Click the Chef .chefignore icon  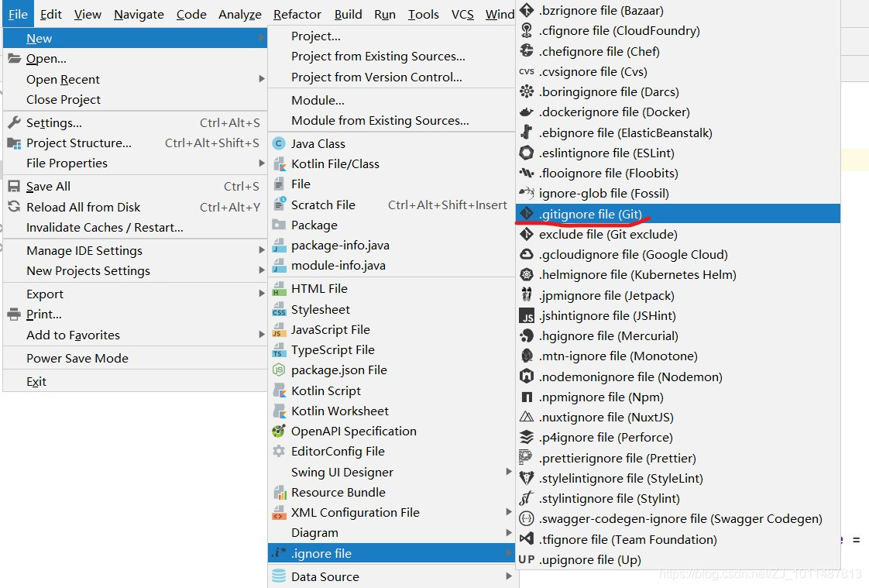click(526, 51)
